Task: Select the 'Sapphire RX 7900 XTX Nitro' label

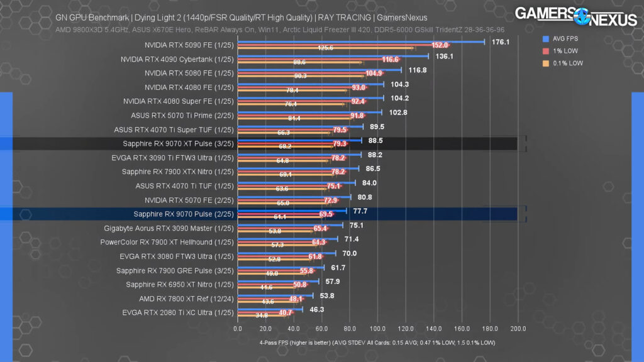Action: [x=167, y=172]
